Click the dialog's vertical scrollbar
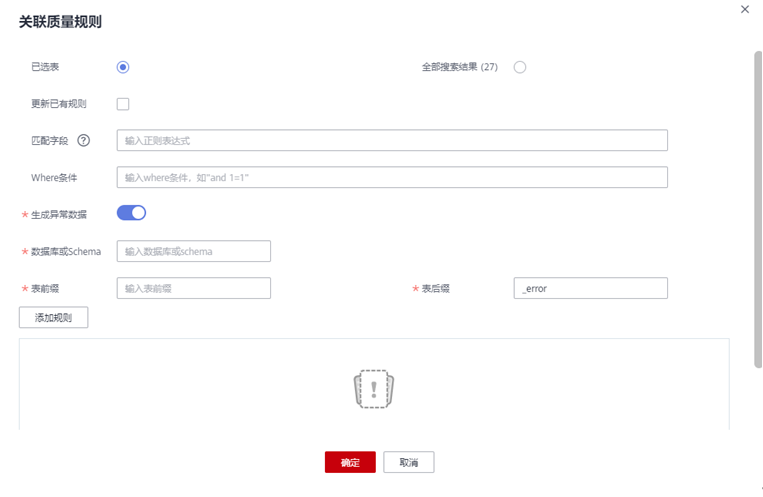 pyautogui.click(x=758, y=210)
